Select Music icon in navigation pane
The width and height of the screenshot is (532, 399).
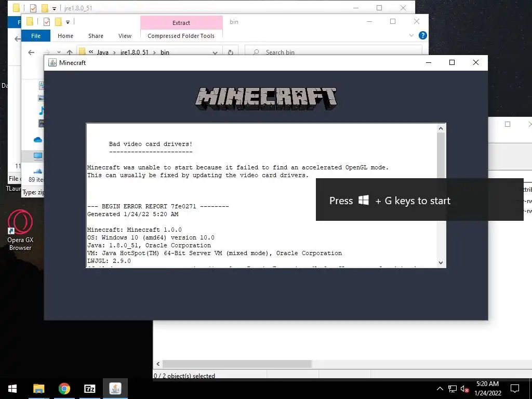click(x=42, y=111)
